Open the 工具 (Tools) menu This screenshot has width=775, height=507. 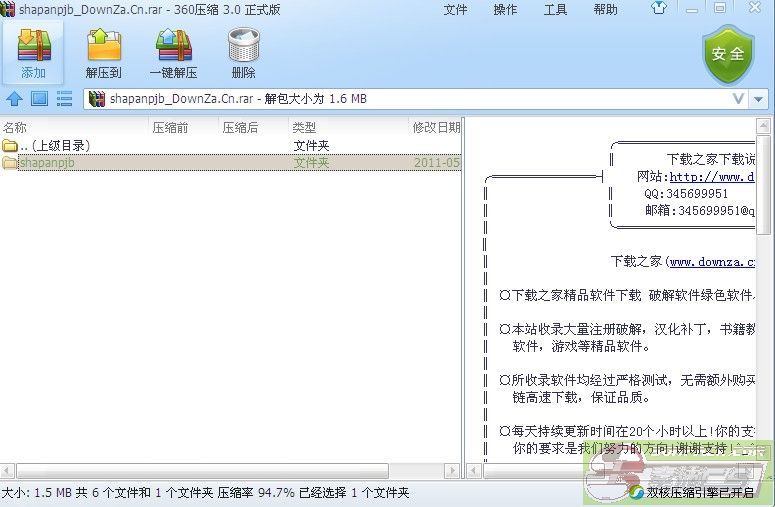click(x=555, y=9)
